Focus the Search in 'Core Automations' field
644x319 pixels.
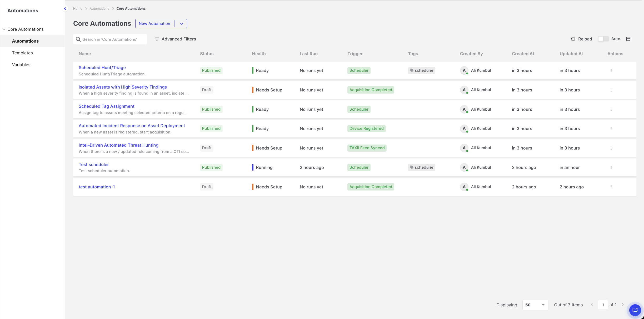[x=110, y=39]
